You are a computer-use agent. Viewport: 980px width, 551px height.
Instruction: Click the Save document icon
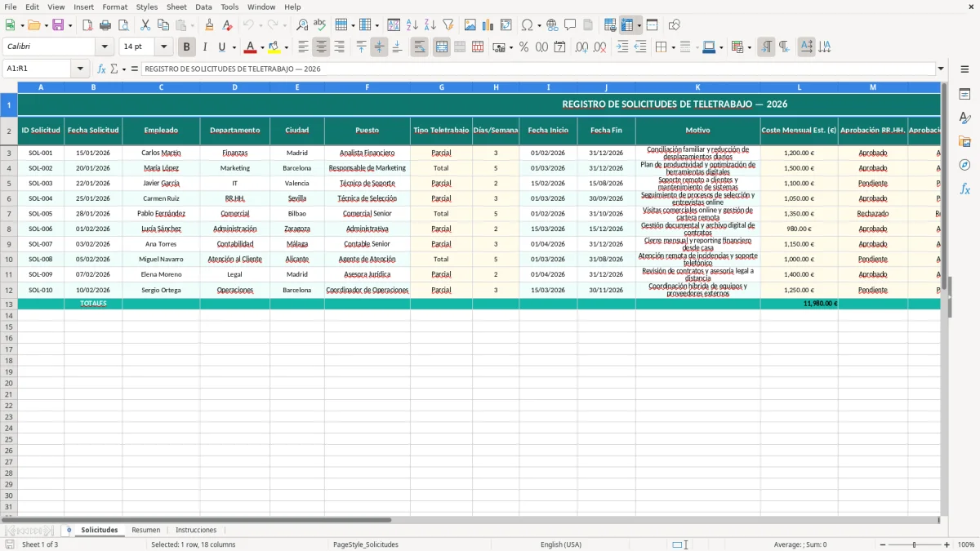tap(58, 25)
